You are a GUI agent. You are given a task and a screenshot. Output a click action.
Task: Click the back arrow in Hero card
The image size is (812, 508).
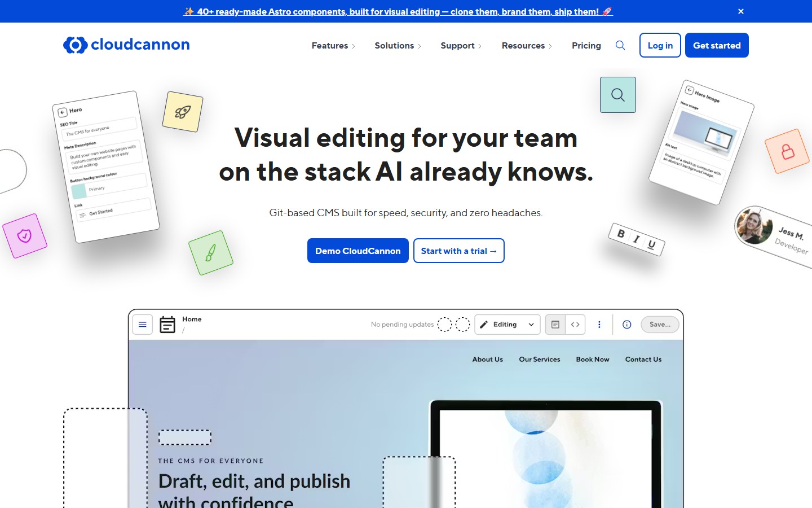[x=63, y=112]
